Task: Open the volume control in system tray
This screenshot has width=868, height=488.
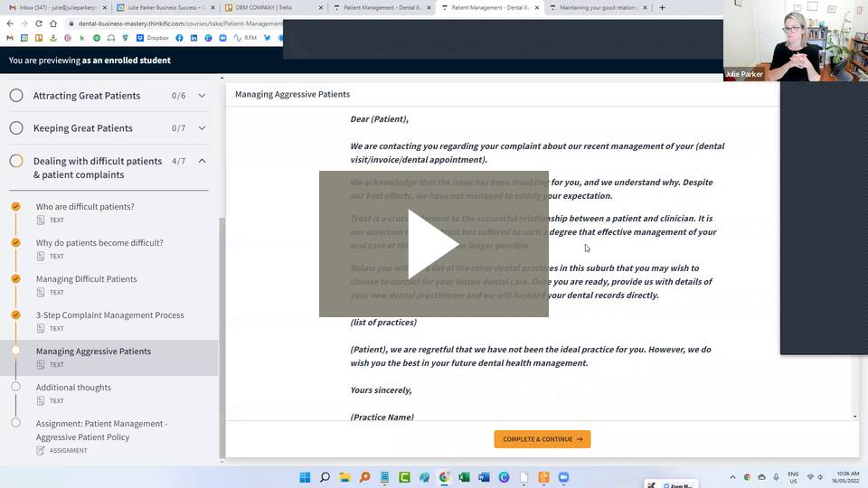Action: tap(820, 477)
